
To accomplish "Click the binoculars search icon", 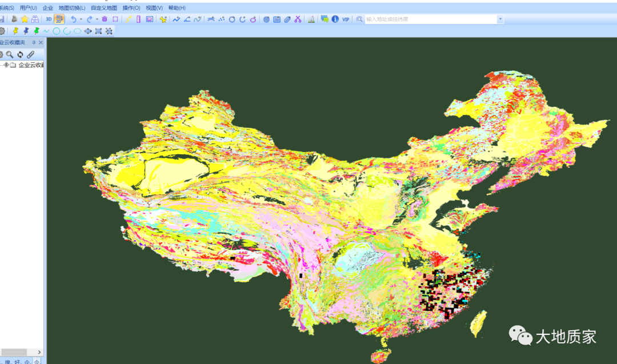I will (x=35, y=19).
